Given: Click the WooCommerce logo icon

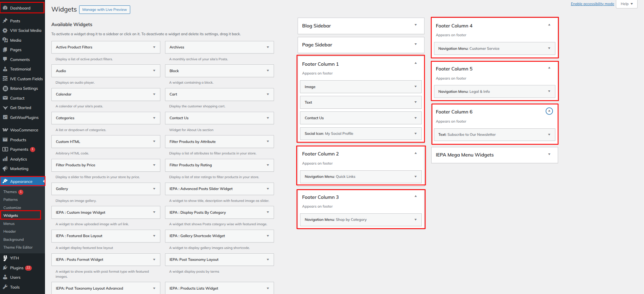Looking at the screenshot, I should (5, 130).
